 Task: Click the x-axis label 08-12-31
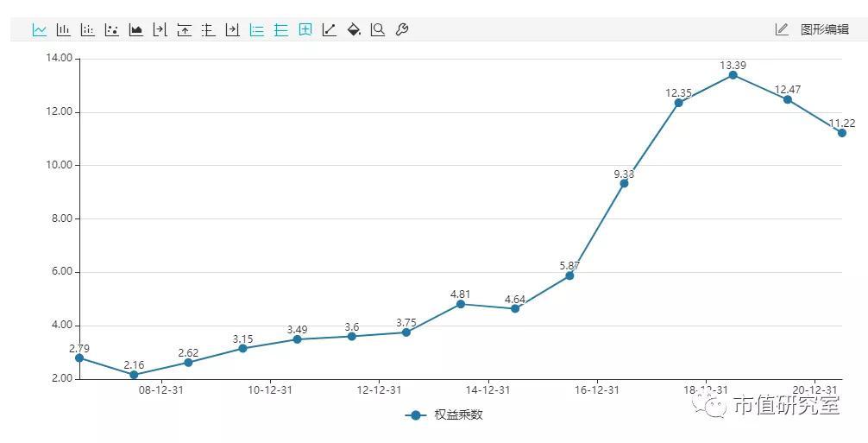(x=161, y=390)
